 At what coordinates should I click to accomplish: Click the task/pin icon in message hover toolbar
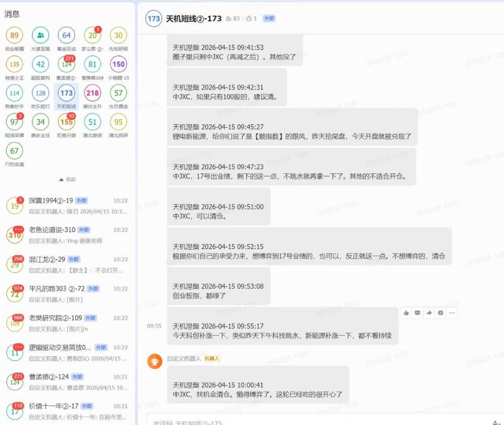point(440,313)
